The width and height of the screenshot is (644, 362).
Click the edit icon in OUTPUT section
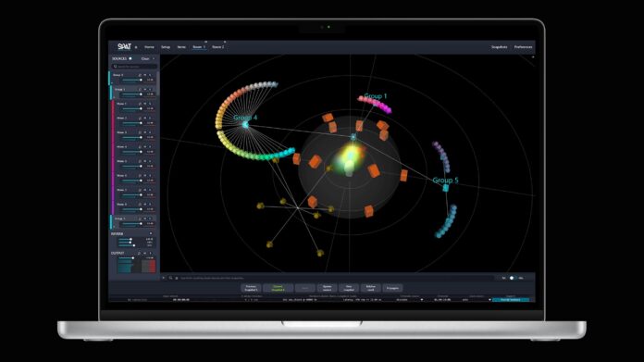(140, 253)
